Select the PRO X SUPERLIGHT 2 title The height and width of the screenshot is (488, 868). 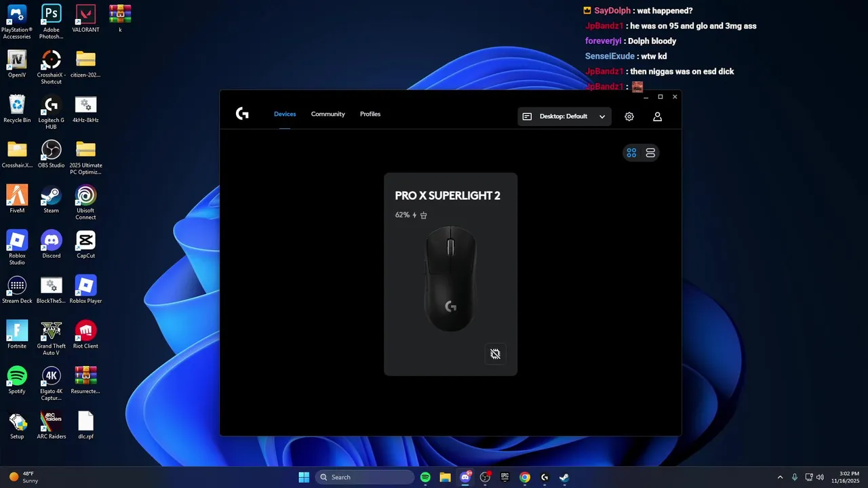pos(448,196)
